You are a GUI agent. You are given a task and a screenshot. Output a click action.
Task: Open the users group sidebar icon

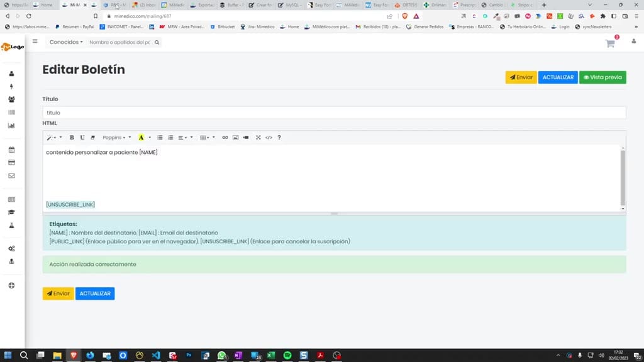11,99
